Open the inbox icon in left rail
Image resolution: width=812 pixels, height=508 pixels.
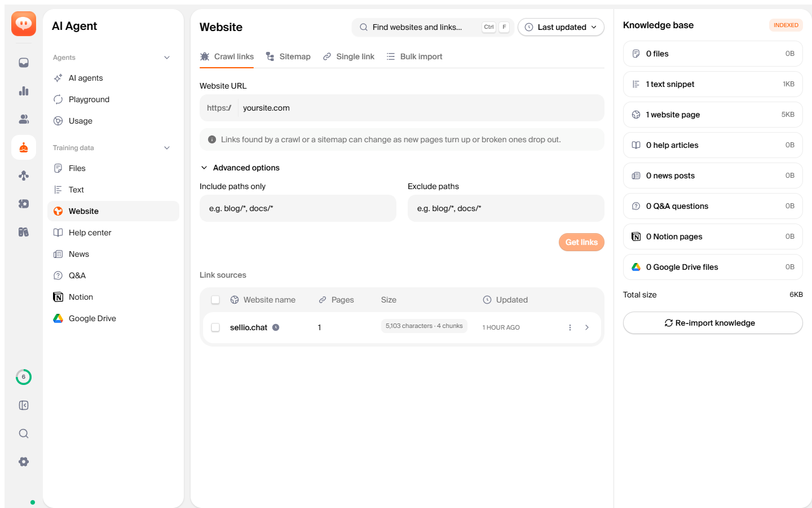tap(24, 63)
